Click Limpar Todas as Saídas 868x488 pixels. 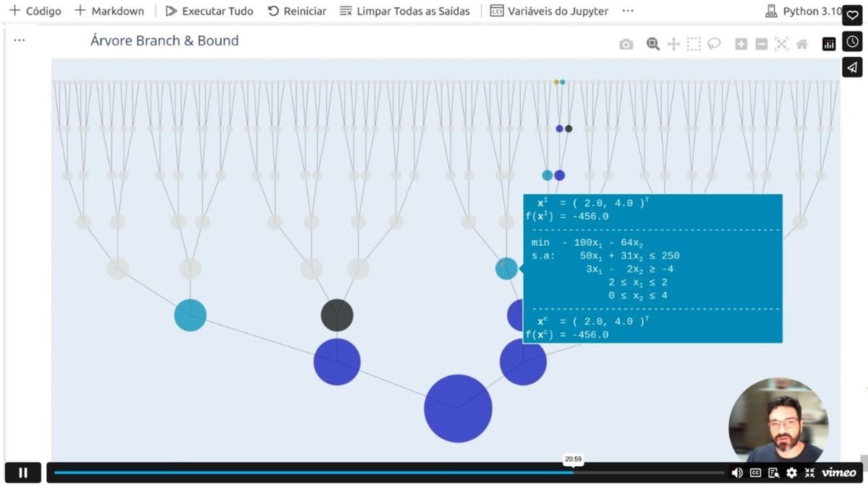(x=404, y=11)
